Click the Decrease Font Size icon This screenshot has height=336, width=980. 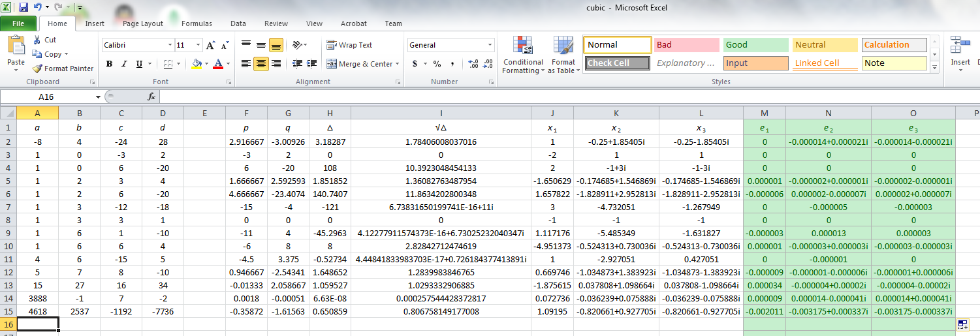point(225,46)
